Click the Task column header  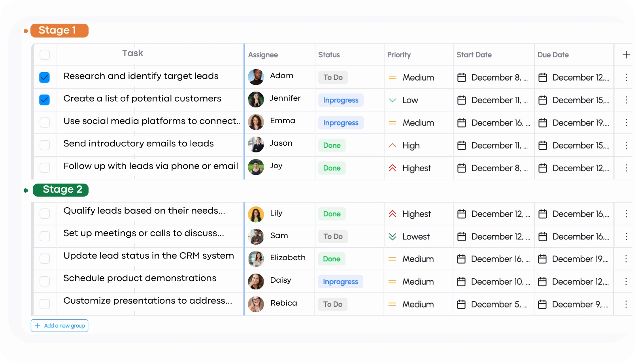(x=132, y=53)
